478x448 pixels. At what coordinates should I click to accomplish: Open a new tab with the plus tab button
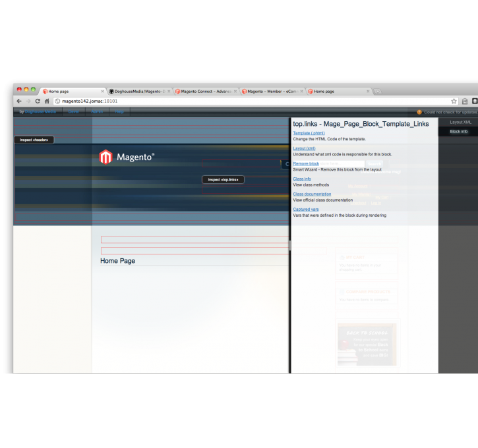[378, 92]
